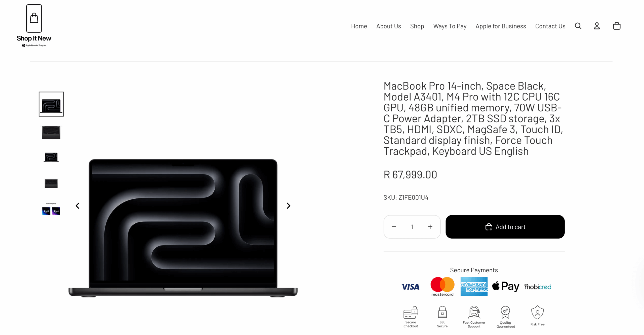The image size is (644, 335).
Task: Go to the Home menu item
Action: [x=359, y=26]
